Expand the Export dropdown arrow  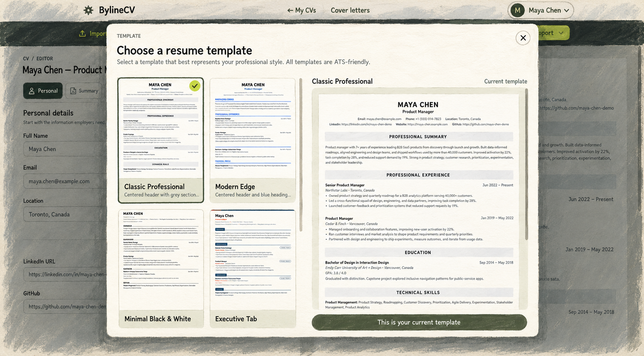pos(561,33)
